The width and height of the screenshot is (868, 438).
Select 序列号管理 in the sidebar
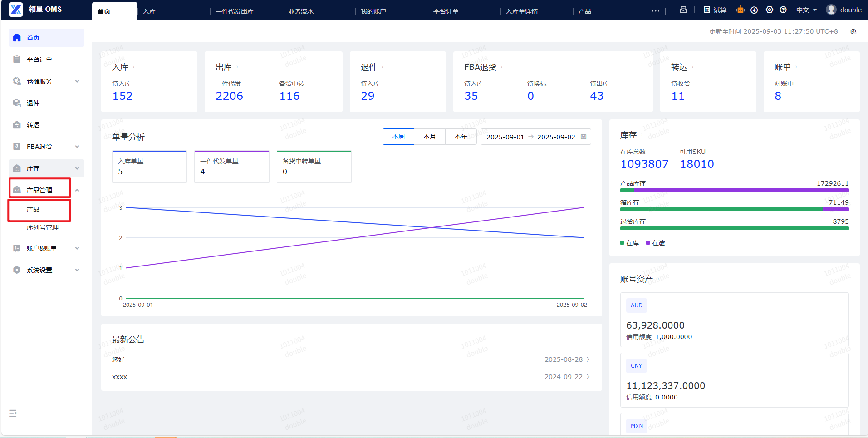pos(43,227)
